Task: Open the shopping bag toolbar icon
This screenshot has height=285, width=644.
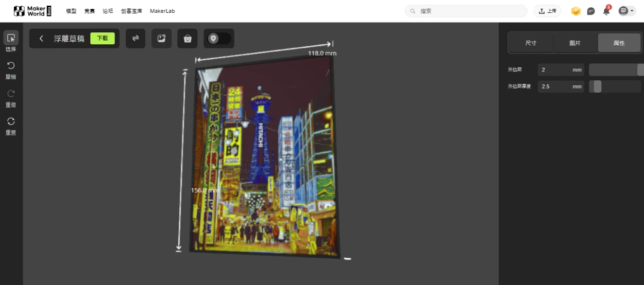Action: coord(188,38)
